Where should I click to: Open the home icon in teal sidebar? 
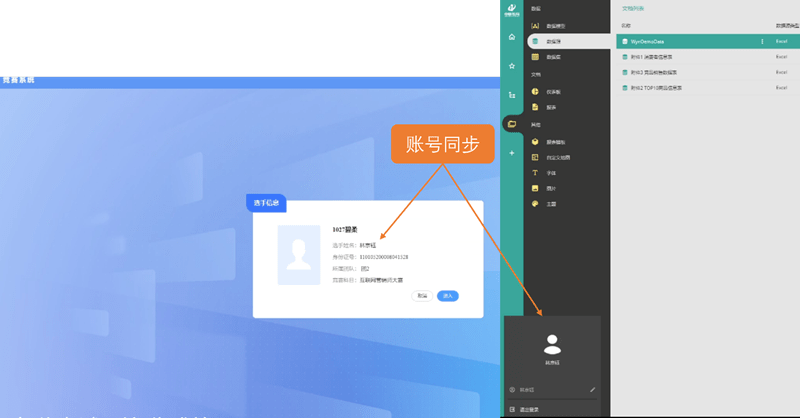(512, 37)
